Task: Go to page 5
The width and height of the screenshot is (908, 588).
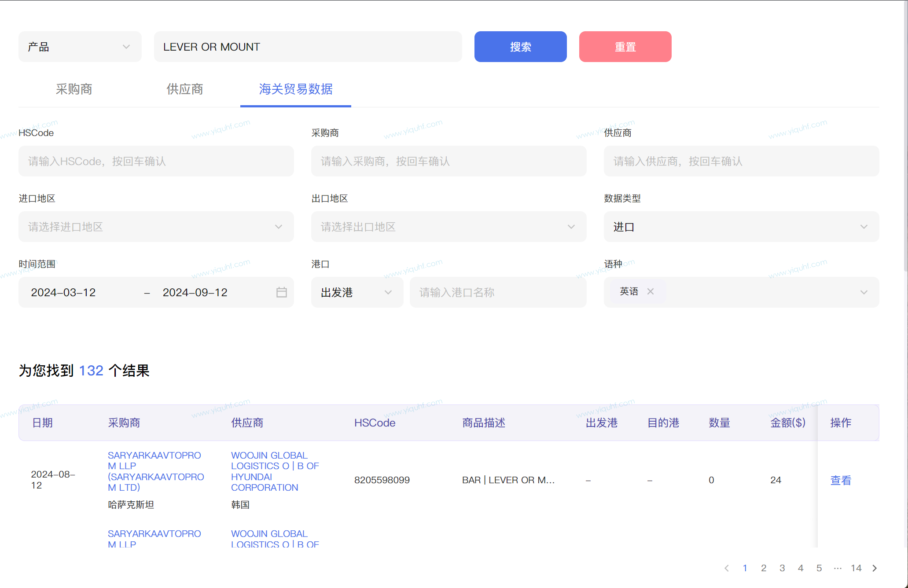Action: pyautogui.click(x=819, y=568)
